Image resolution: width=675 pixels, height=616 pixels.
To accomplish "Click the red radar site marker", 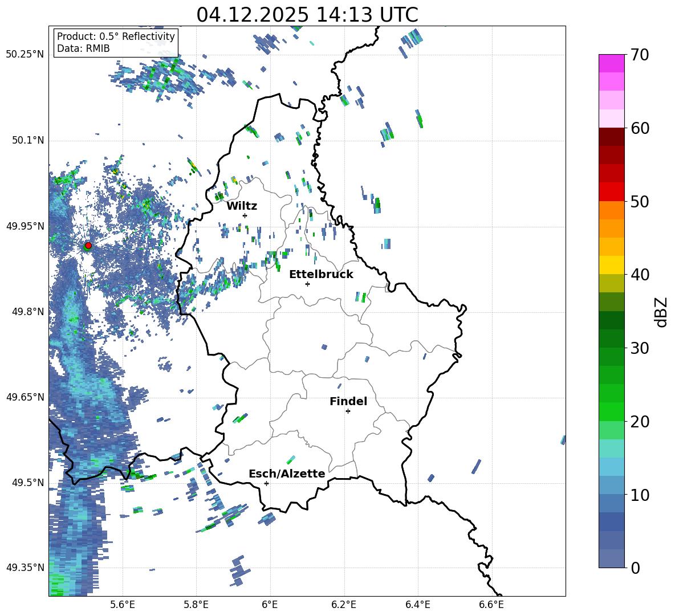I will tap(88, 246).
